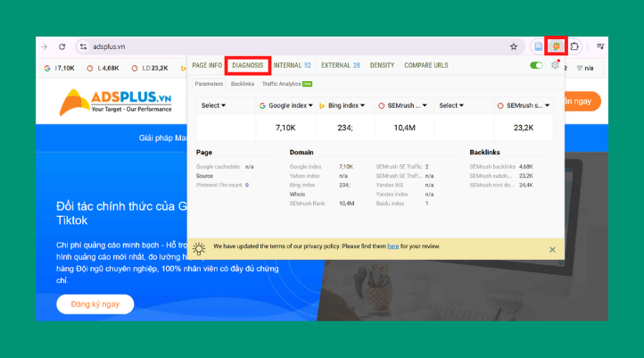Click the Pinterest Pin count value

click(247, 186)
